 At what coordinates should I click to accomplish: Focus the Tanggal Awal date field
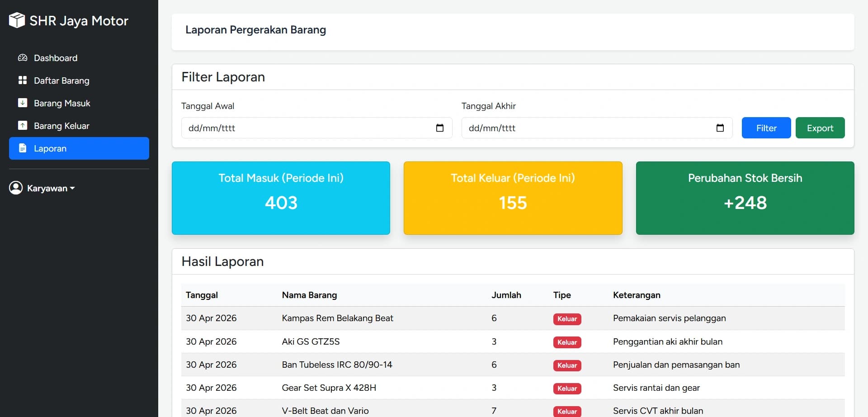pyautogui.click(x=316, y=128)
